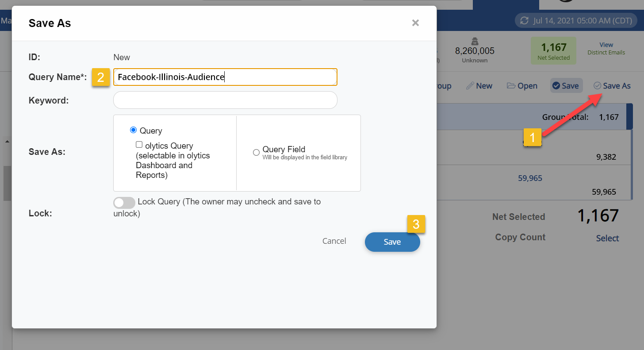The width and height of the screenshot is (644, 350).
Task: Click the green 1,167 Net Selected box
Action: [x=553, y=51]
